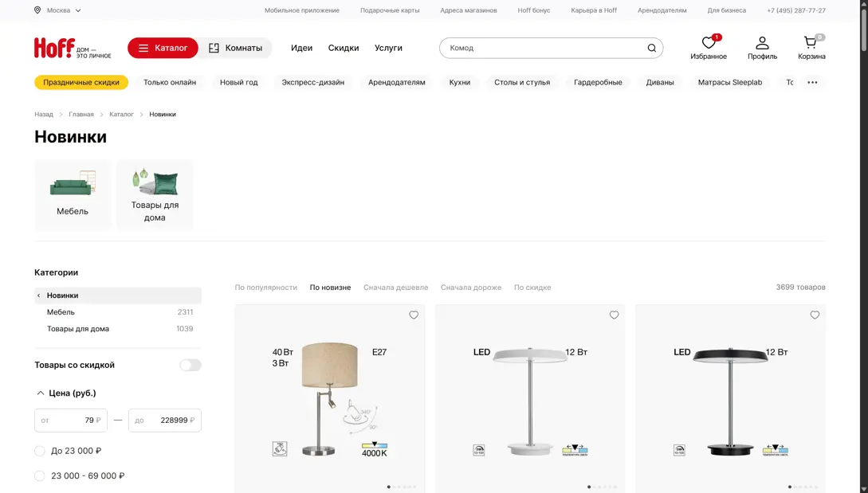The height and width of the screenshot is (493, 868).
Task: Open the Мебель category thumbnail
Action: pyautogui.click(x=73, y=194)
